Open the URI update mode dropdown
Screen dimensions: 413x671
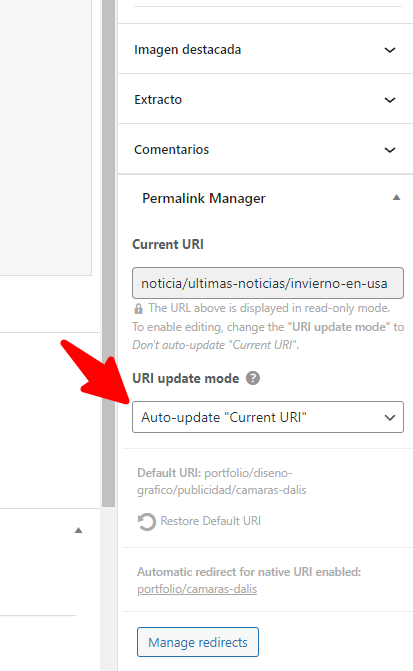pyautogui.click(x=268, y=417)
